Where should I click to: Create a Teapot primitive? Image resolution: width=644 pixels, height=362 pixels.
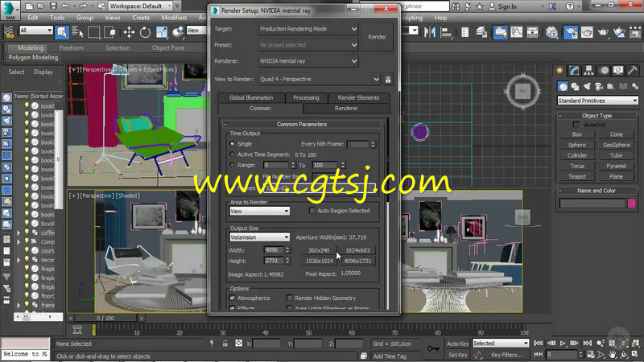[x=577, y=176]
